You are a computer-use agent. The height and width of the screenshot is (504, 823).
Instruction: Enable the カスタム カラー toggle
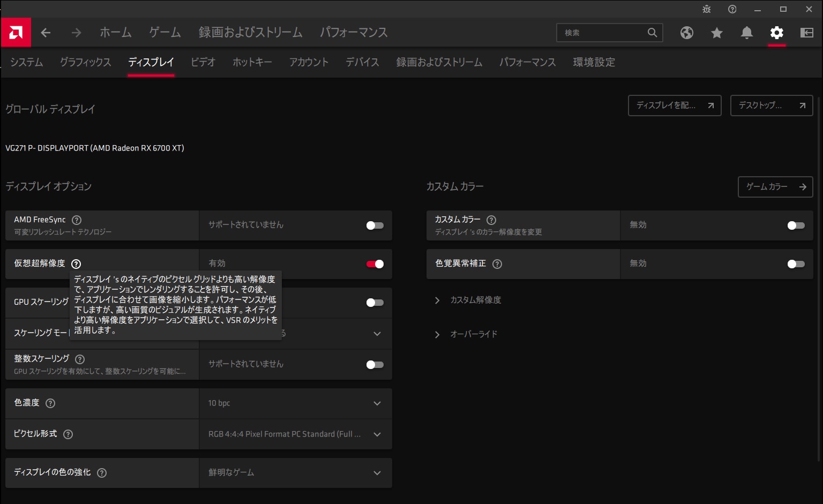[x=796, y=225]
